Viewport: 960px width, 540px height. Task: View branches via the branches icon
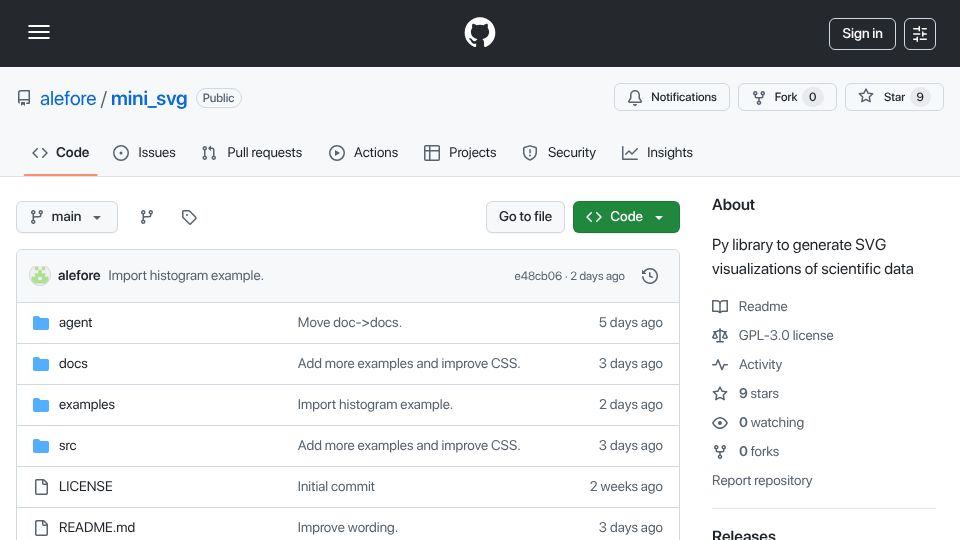(x=146, y=217)
